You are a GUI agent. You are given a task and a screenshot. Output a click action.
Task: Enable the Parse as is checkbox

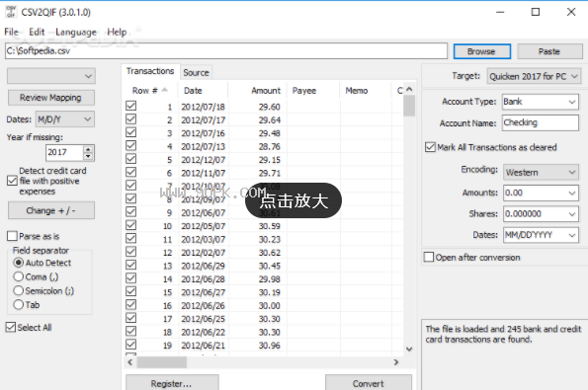tap(12, 236)
